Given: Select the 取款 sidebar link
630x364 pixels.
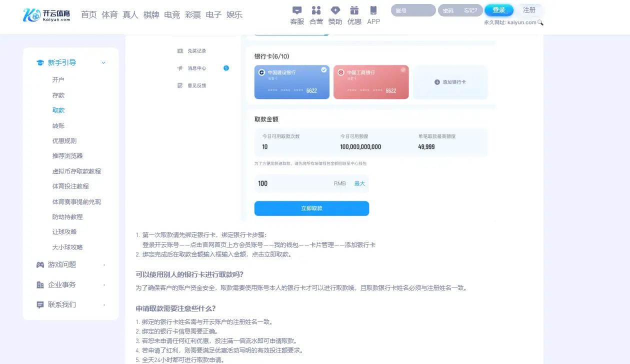Looking at the screenshot, I should (x=59, y=110).
